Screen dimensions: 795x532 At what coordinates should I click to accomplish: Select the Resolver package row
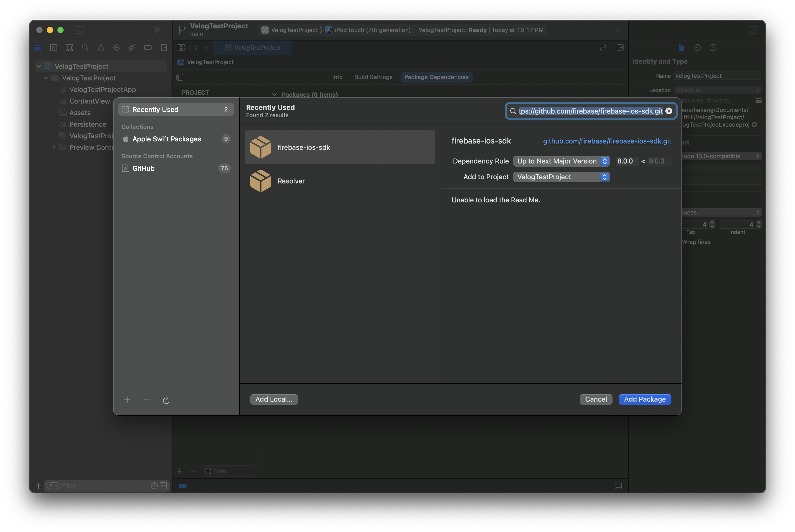[x=340, y=181]
